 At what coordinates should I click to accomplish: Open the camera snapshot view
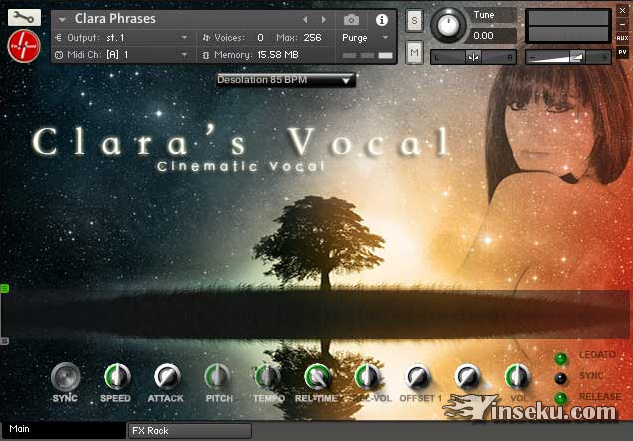point(351,19)
